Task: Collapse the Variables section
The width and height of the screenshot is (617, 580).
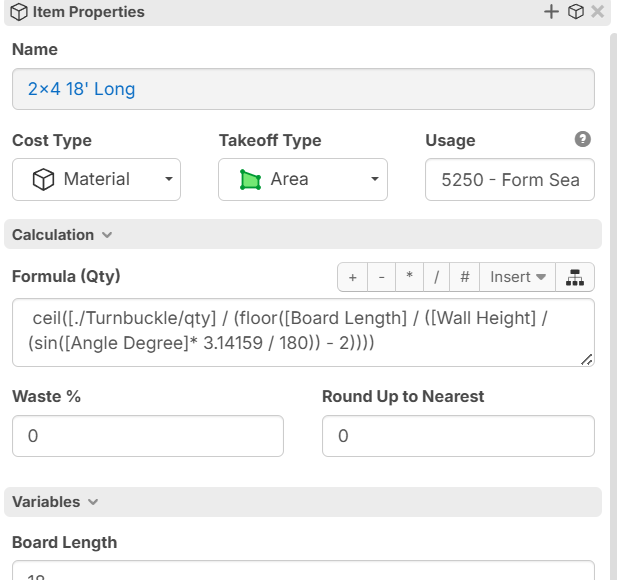Action: point(303,502)
